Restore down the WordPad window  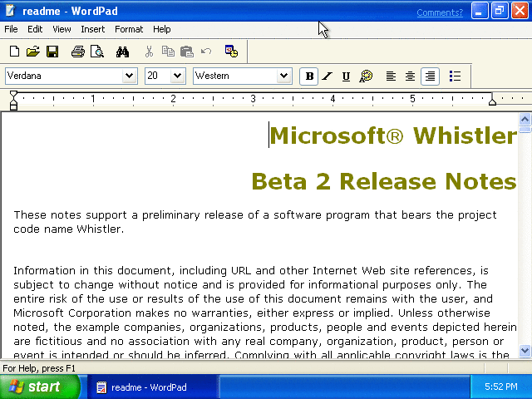(x=500, y=11)
